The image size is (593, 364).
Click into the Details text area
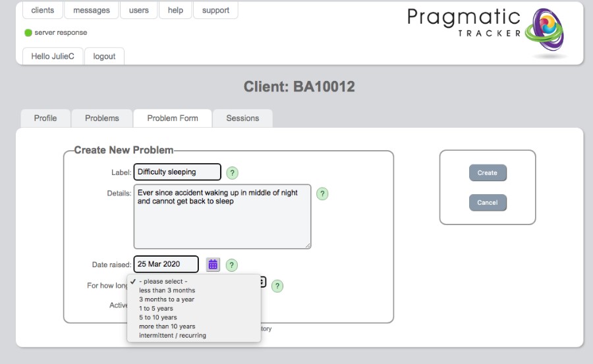[222, 224]
